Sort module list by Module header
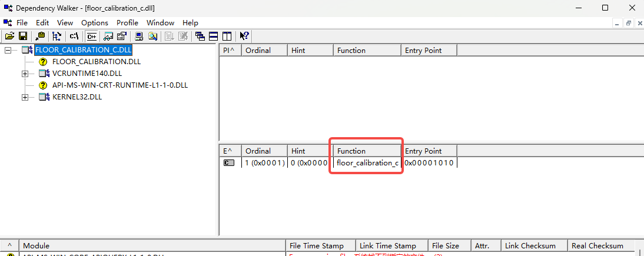The height and width of the screenshot is (256, 644). (x=152, y=246)
